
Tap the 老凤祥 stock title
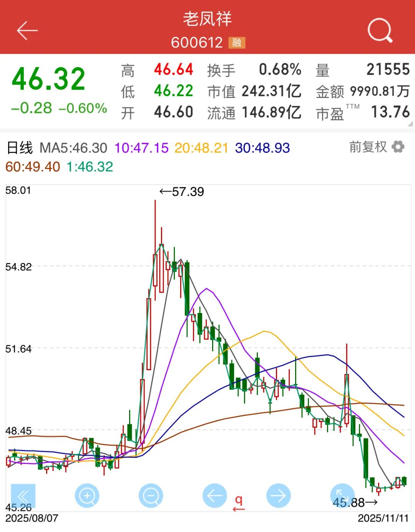207,19
